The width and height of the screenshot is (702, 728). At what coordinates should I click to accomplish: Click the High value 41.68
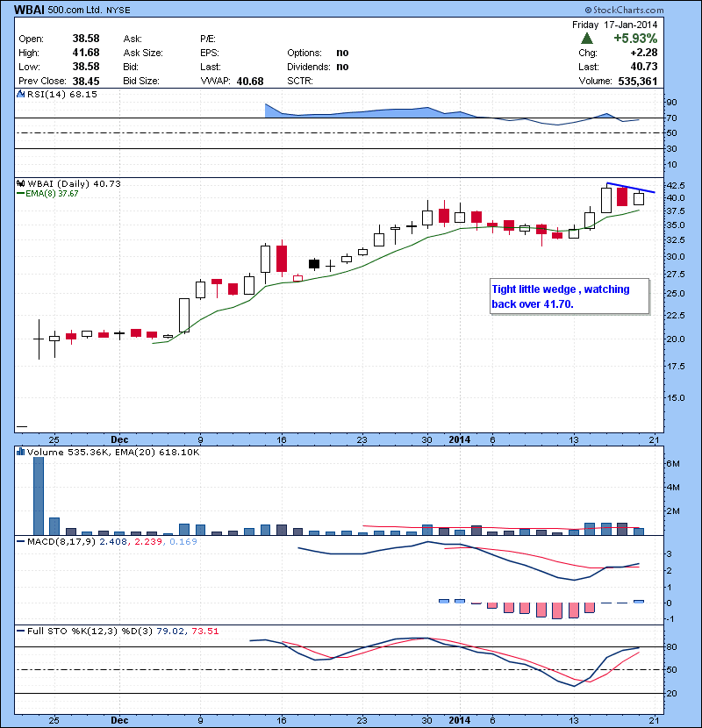pyautogui.click(x=86, y=53)
